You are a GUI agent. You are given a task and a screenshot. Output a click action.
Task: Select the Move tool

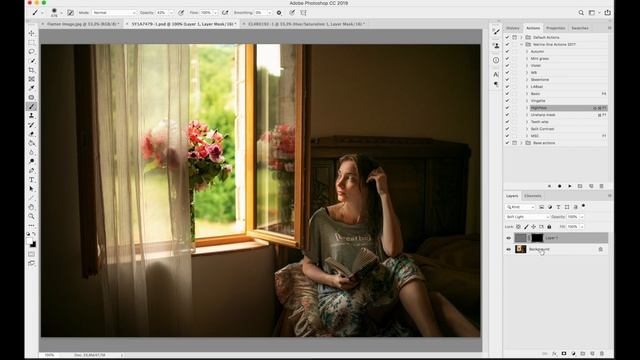click(31, 33)
